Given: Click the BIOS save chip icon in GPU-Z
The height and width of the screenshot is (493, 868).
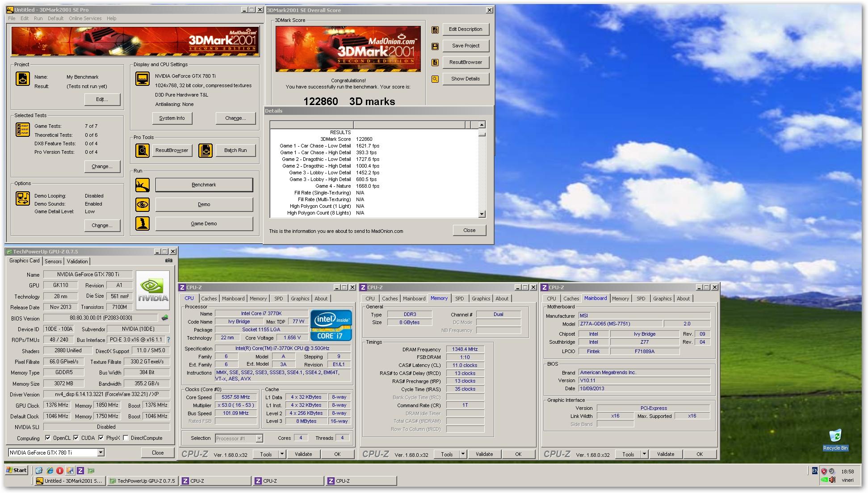Looking at the screenshot, I should 165,318.
